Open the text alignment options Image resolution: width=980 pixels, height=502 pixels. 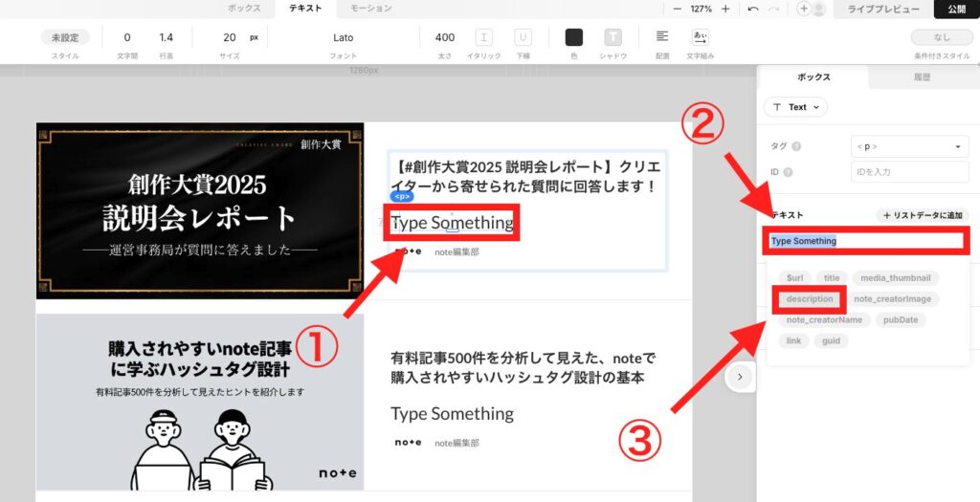click(662, 37)
